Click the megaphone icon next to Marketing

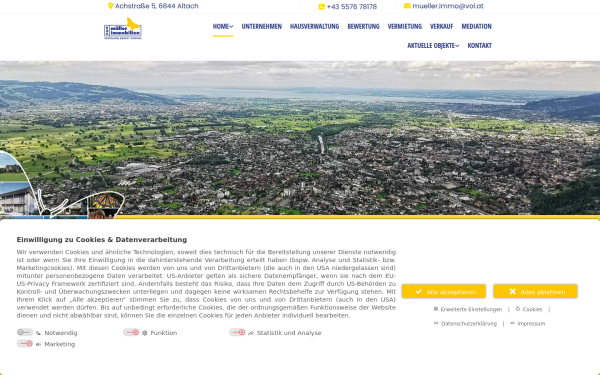38,344
